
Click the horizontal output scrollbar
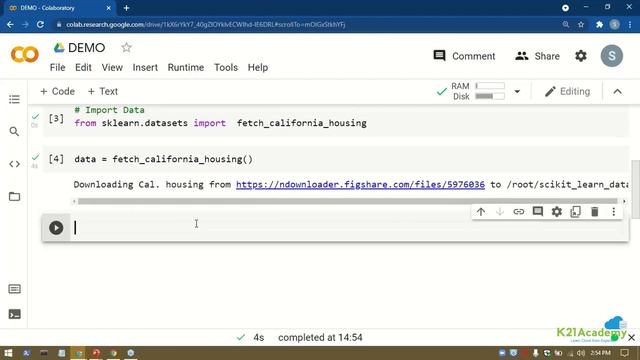(x=348, y=201)
